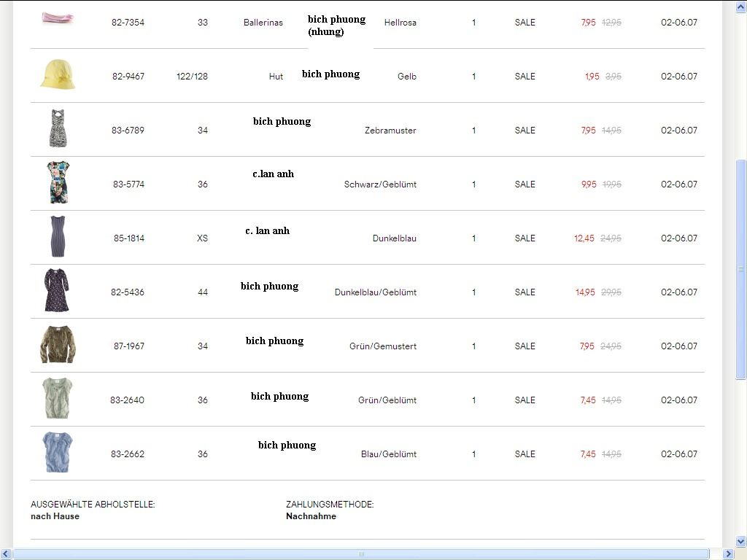This screenshot has height=560, width=747.
Task: Click the horizontal scrollbar thumb
Action: coord(361,554)
